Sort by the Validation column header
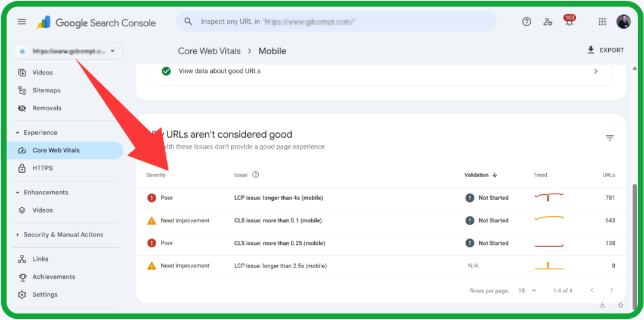Viewport: 644px width, 320px height. pyautogui.click(x=481, y=175)
